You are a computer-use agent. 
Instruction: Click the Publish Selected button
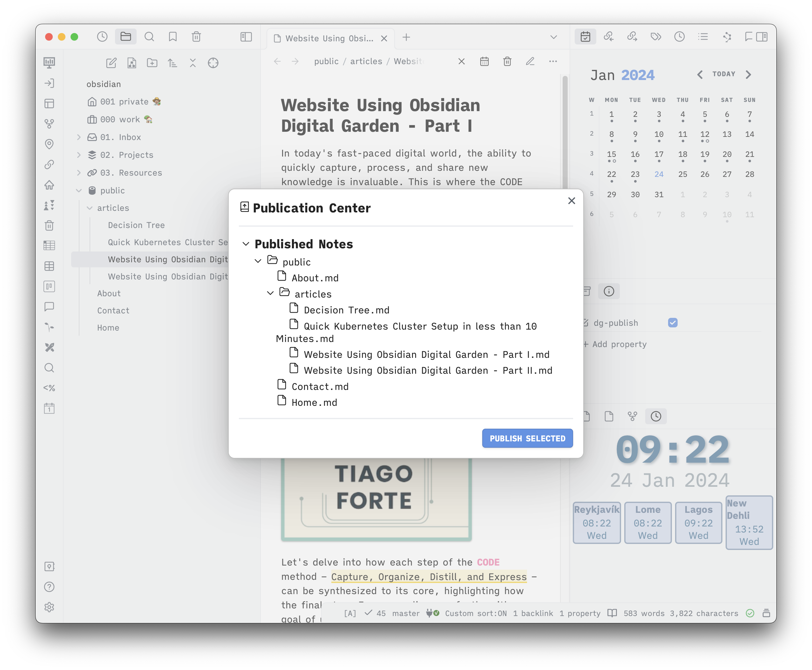[527, 439]
